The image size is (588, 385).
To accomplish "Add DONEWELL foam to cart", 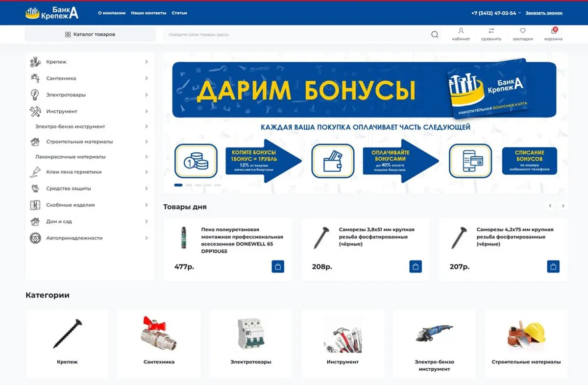I will click(278, 267).
